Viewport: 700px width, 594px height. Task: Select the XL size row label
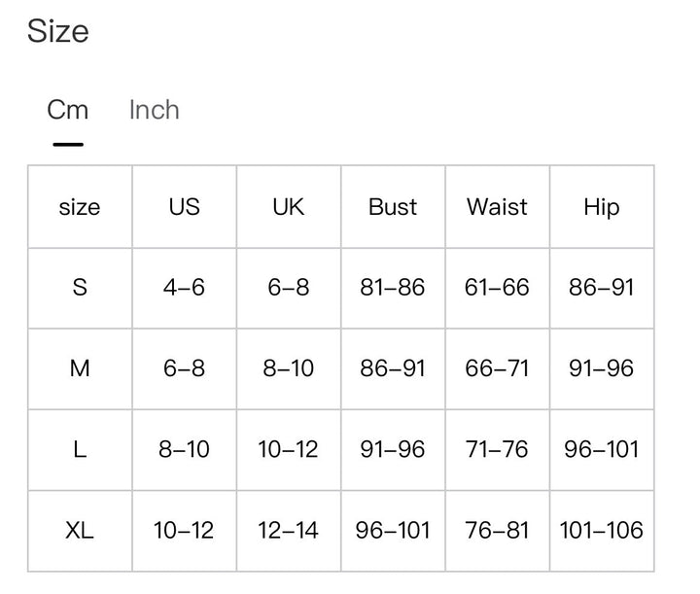(x=80, y=531)
